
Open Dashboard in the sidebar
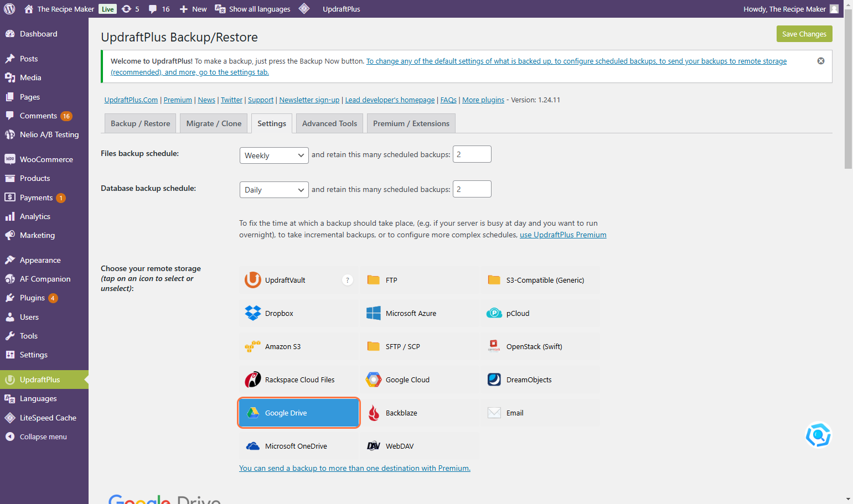point(44,34)
